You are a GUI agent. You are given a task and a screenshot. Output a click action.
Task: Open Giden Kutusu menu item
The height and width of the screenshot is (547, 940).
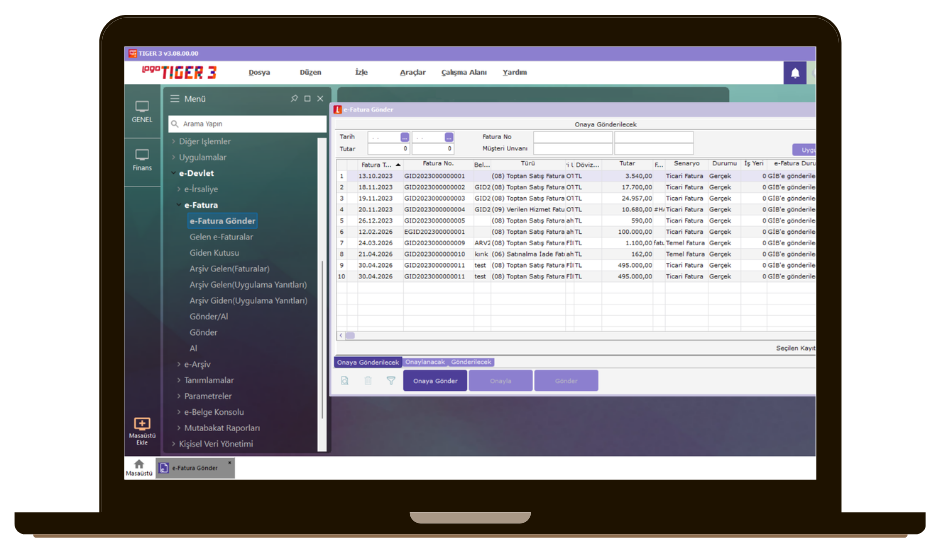[x=214, y=253]
